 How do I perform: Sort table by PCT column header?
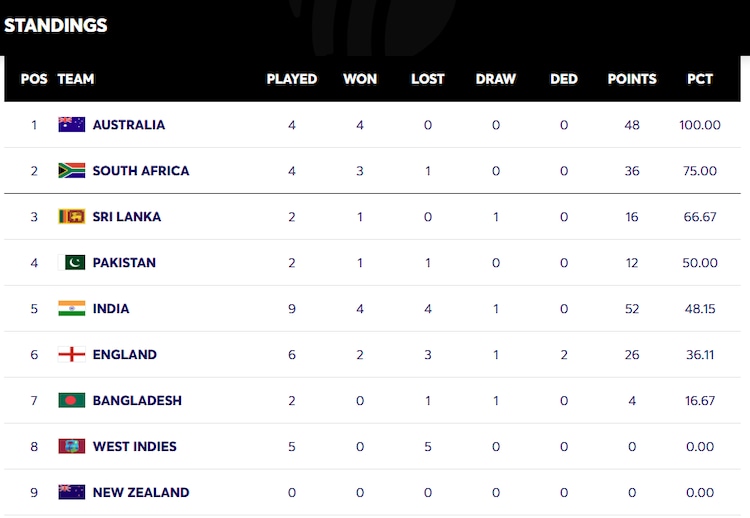[x=700, y=79]
